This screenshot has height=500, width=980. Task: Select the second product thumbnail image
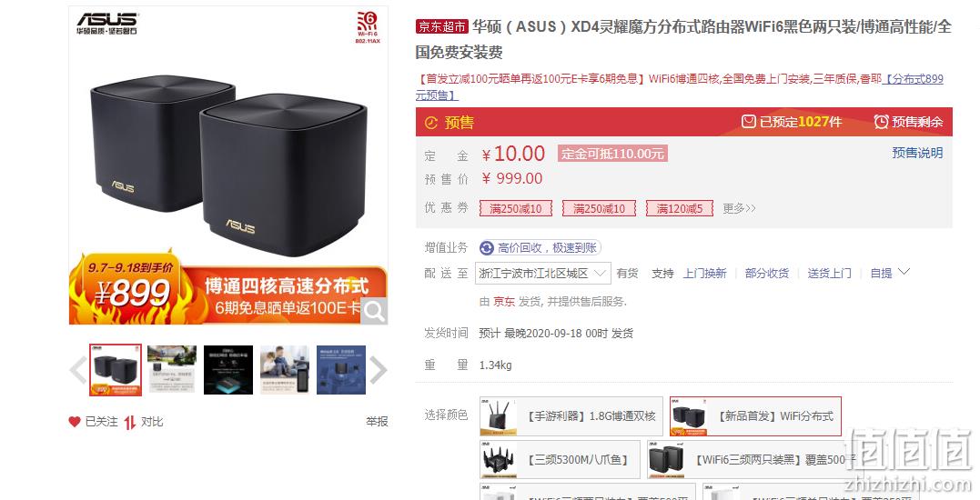click(x=172, y=369)
